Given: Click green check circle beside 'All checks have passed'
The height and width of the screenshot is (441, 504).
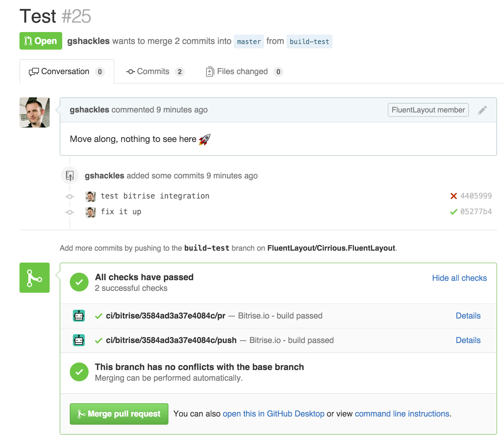Looking at the screenshot, I should (79, 282).
